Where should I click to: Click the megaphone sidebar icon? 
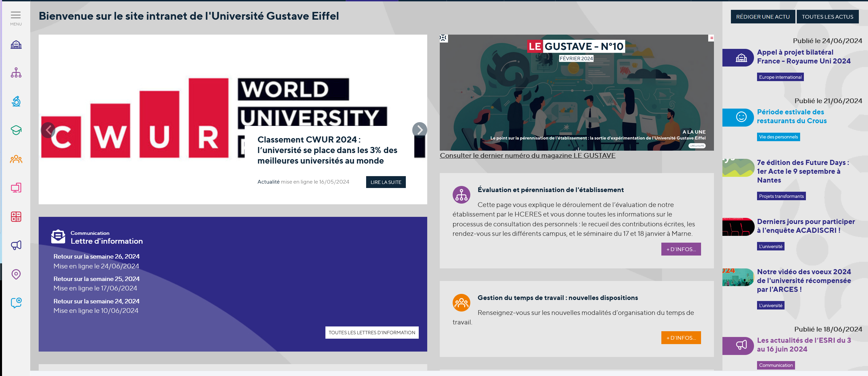(x=16, y=245)
